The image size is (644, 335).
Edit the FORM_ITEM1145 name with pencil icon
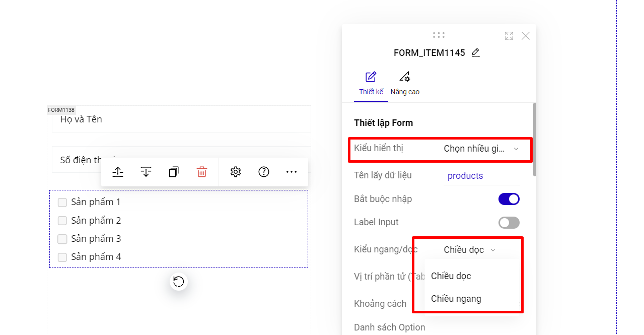tap(476, 52)
